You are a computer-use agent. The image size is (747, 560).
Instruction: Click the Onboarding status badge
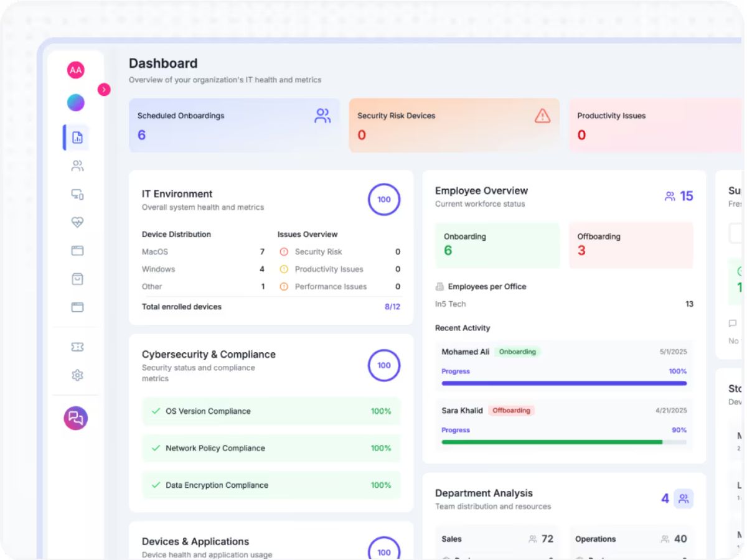[x=517, y=352]
